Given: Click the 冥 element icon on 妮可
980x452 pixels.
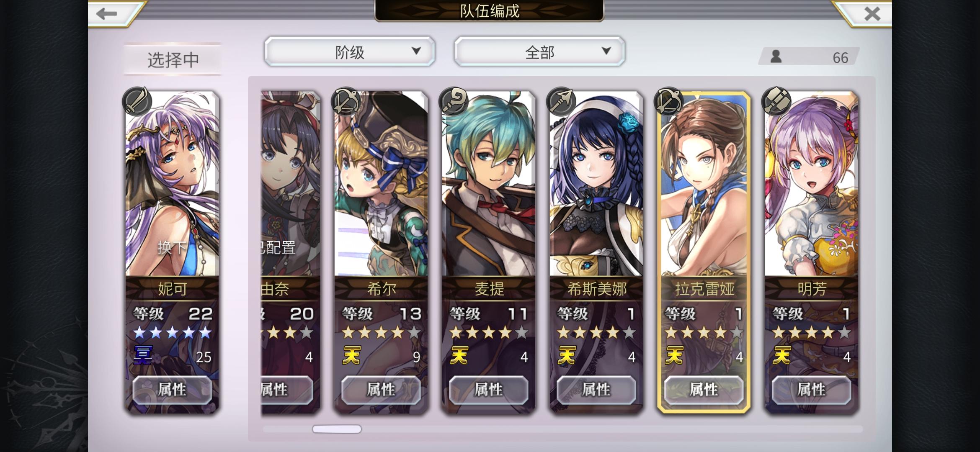Looking at the screenshot, I should click(x=142, y=356).
